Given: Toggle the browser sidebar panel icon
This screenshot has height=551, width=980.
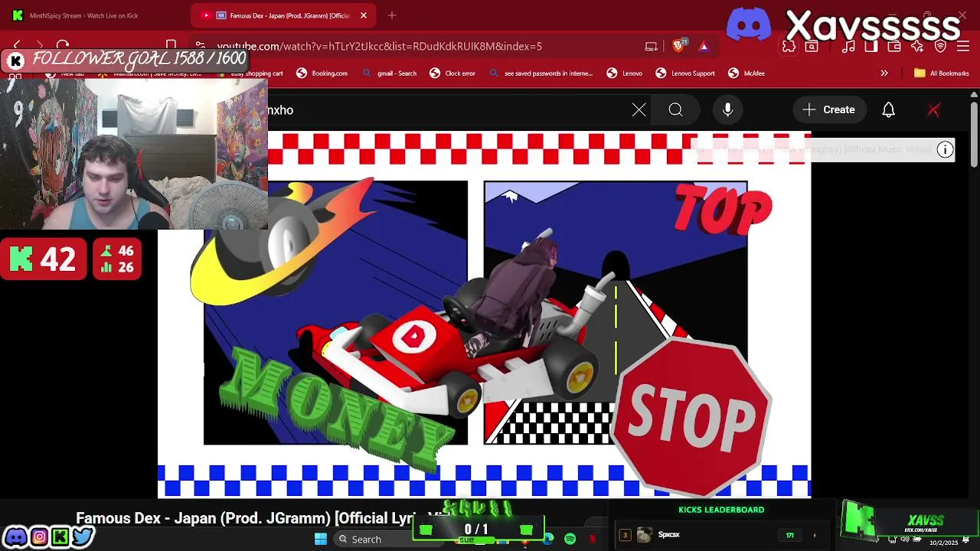Looking at the screenshot, I should tap(871, 47).
